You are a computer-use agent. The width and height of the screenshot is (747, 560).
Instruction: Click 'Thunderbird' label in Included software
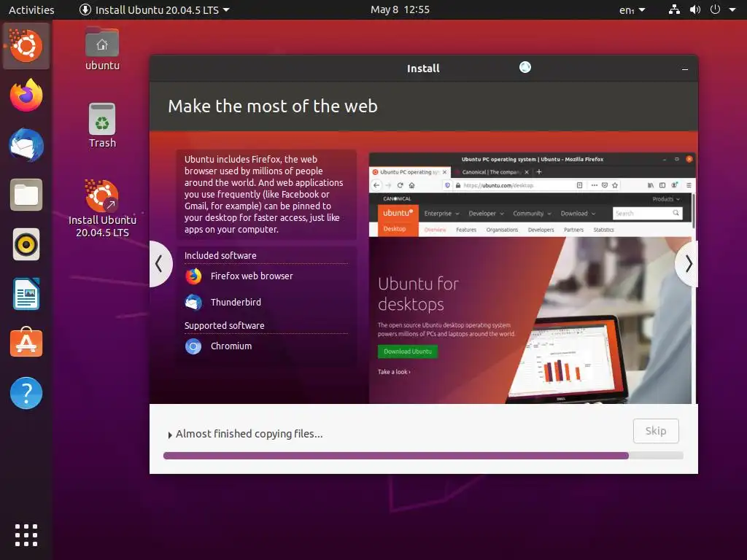[236, 302]
